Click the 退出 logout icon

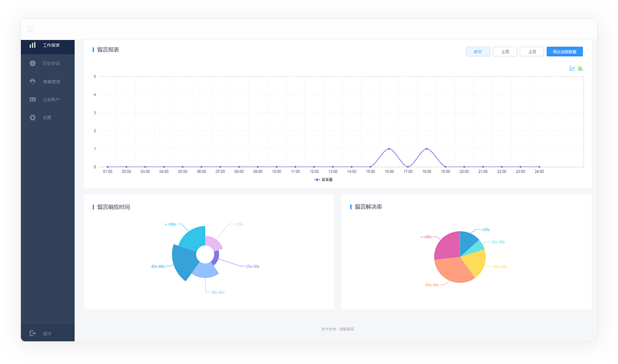[32, 334]
